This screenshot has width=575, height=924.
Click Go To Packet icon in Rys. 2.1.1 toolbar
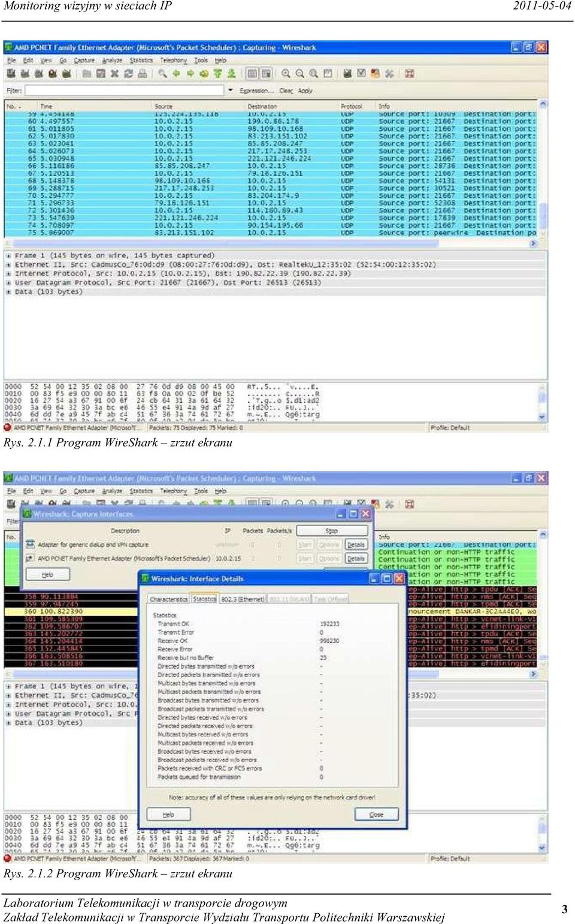204,74
